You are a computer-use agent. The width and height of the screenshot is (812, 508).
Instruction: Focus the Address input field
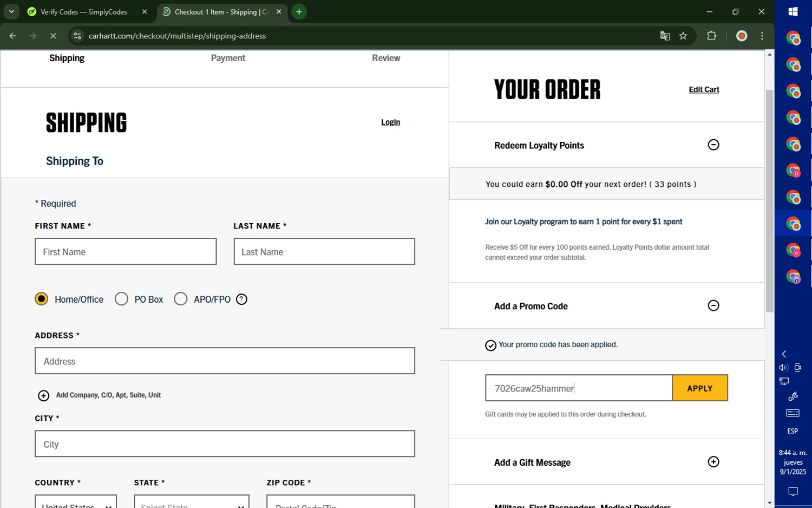coord(225,361)
